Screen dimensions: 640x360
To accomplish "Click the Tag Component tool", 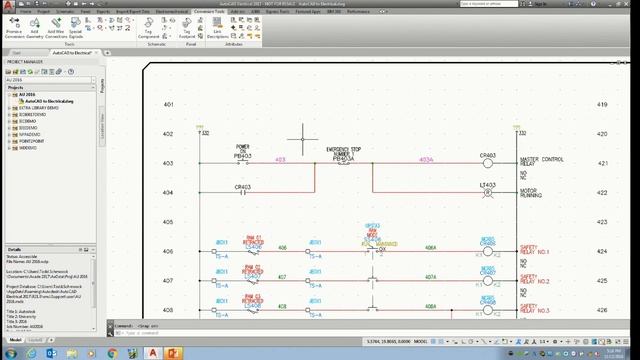I will (x=148, y=28).
